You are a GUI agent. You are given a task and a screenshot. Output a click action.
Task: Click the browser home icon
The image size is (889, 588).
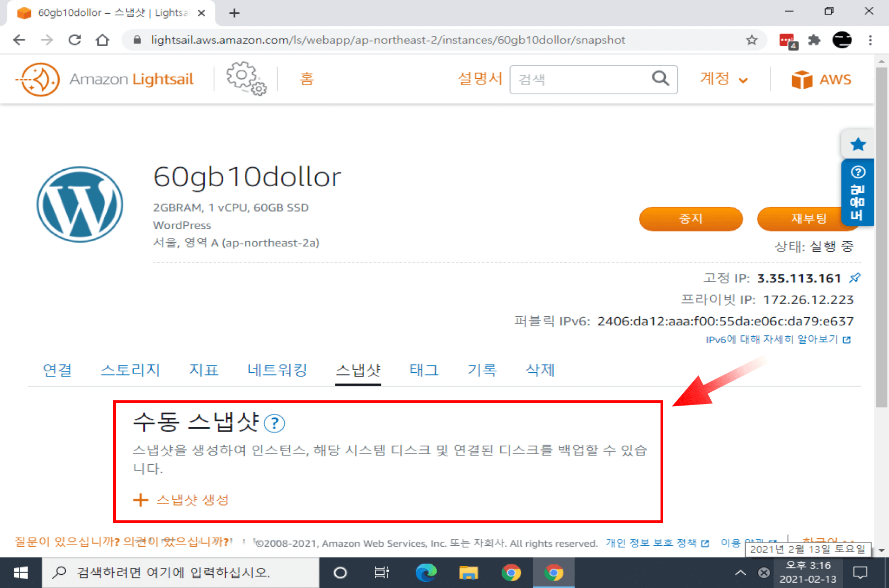(x=103, y=40)
